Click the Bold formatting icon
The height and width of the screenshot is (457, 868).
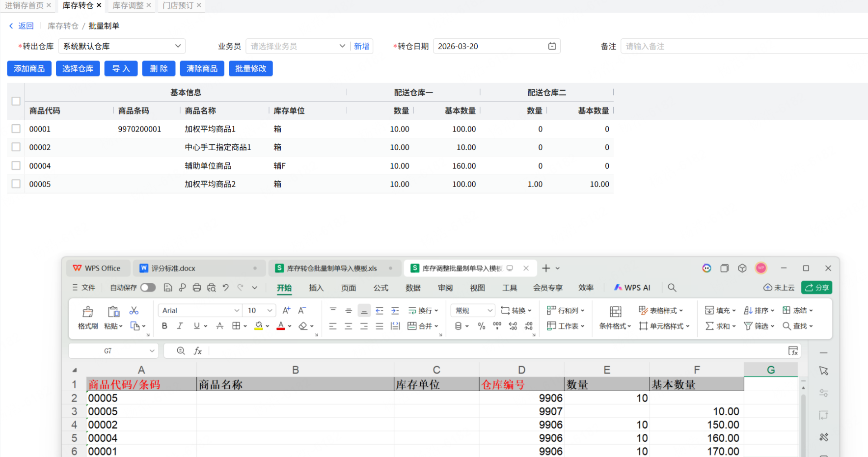tap(164, 326)
